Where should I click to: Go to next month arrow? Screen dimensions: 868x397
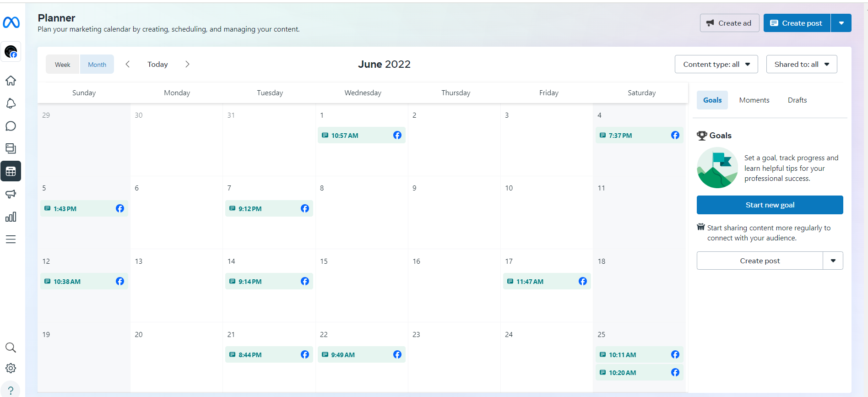[x=187, y=64]
